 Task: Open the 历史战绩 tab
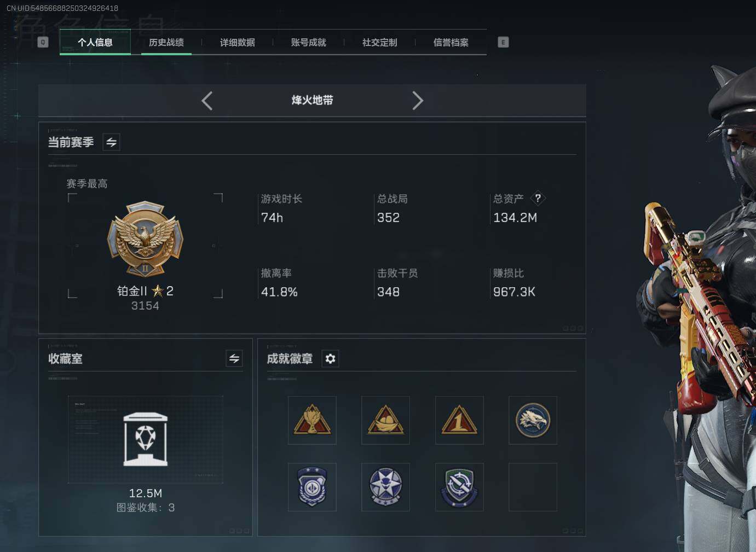click(166, 43)
